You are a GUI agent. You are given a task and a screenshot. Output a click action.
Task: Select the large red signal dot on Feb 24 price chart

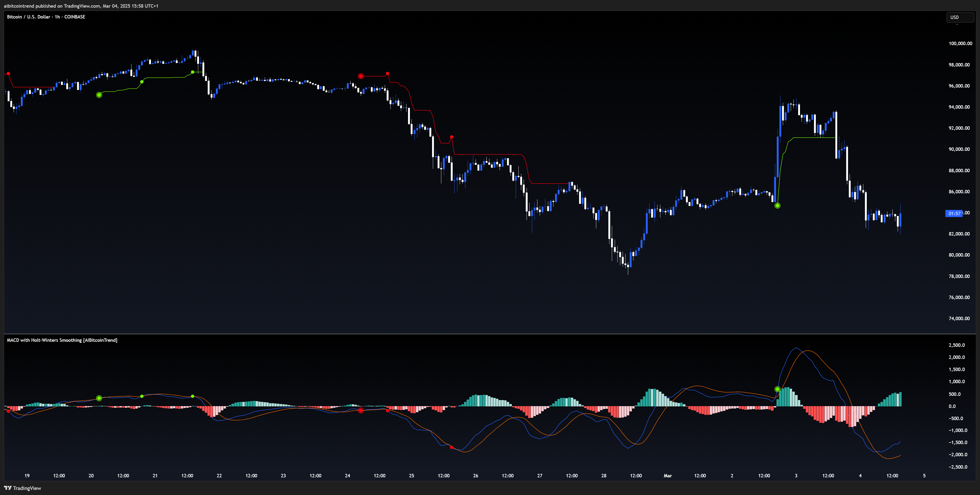click(361, 76)
